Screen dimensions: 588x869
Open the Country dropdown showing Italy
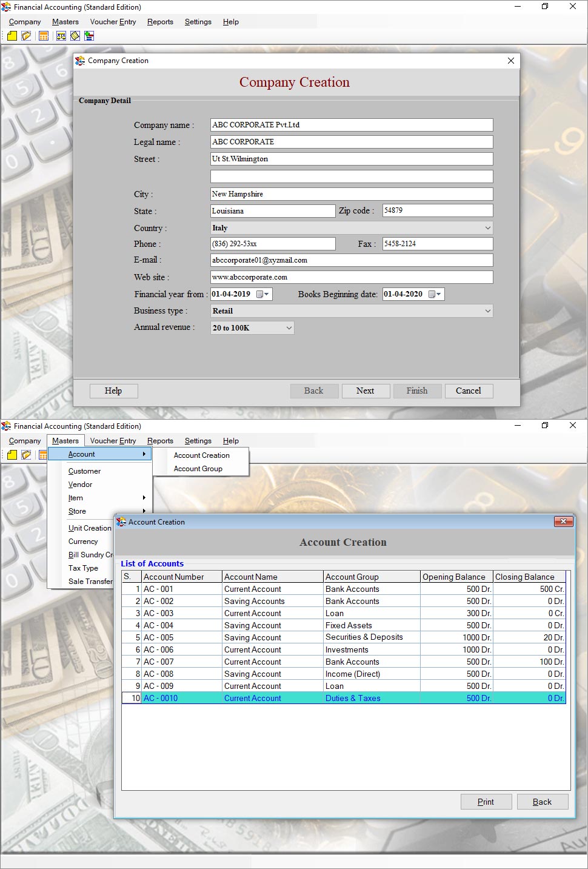[488, 228]
